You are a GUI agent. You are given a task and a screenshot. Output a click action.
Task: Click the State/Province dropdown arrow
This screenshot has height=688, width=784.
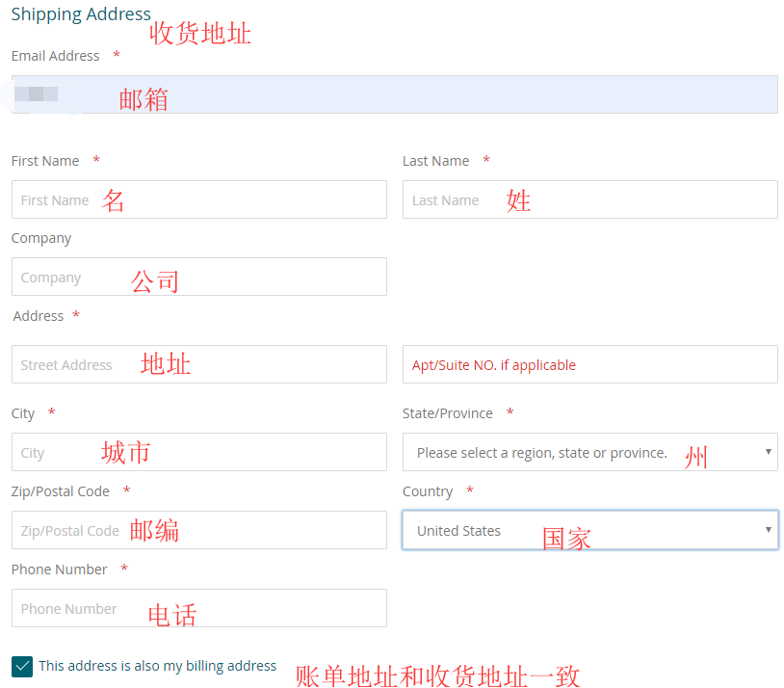click(768, 452)
